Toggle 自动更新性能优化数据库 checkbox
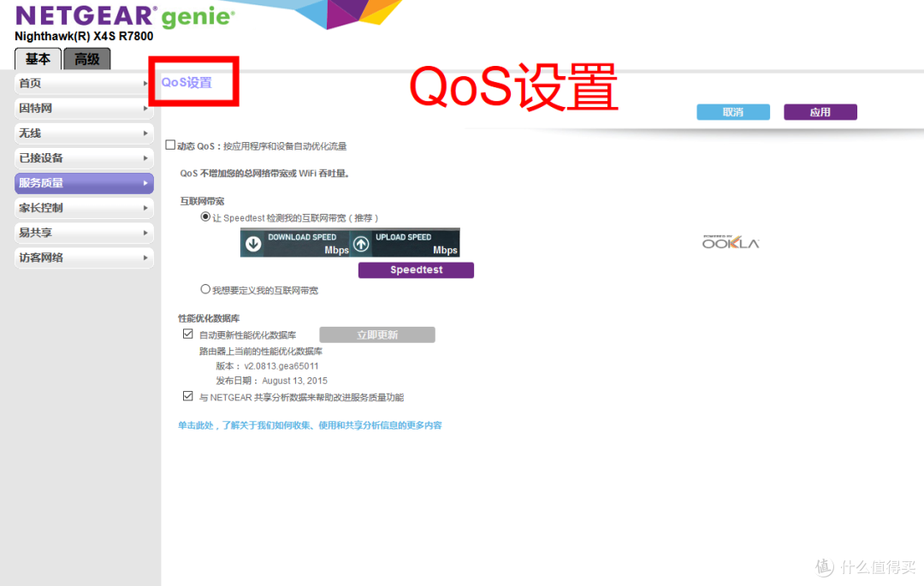The width and height of the screenshot is (924, 586). 188,334
